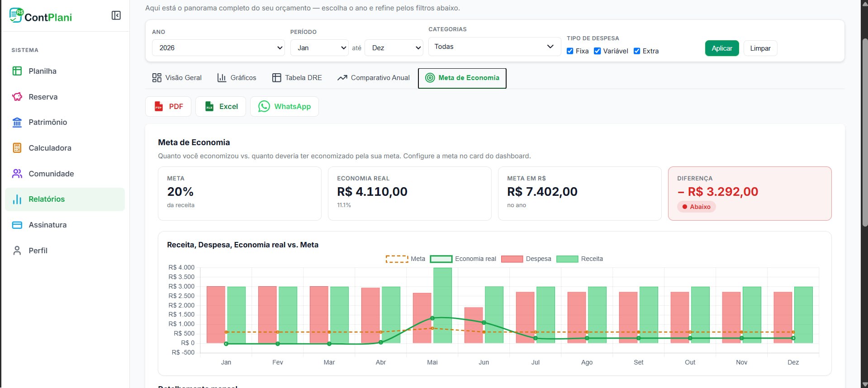Export report with the Excel button

point(221,106)
